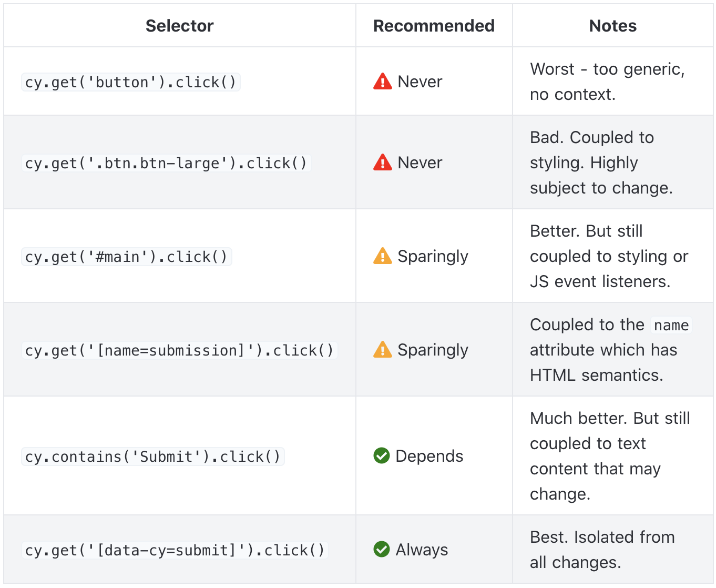Click the Notes column header
Image resolution: width=716 pixels, height=588 pixels.
pyautogui.click(x=612, y=26)
